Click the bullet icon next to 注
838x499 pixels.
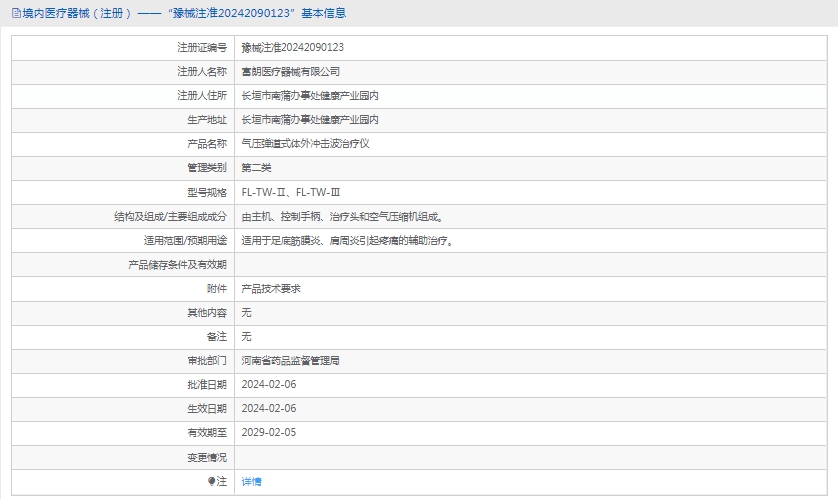point(211,481)
